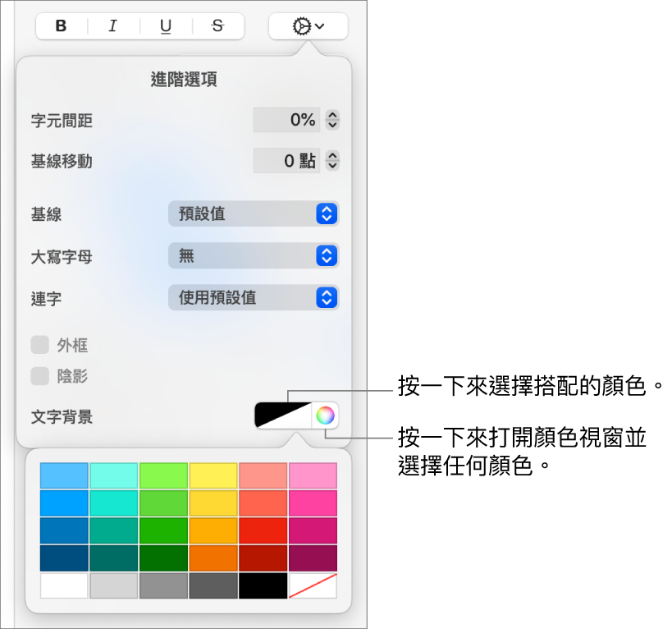Enable the 外框 checkbox
The image size is (672, 629).
click(40, 345)
